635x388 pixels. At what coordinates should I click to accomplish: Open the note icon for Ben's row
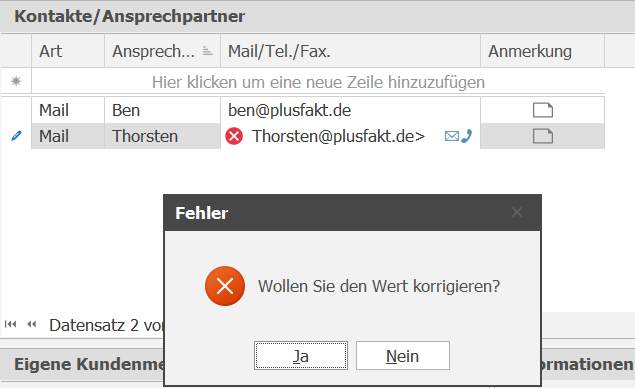543,110
